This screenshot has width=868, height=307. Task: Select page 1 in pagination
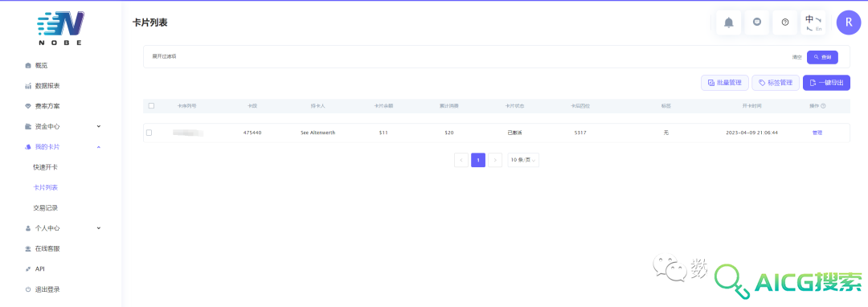click(478, 160)
